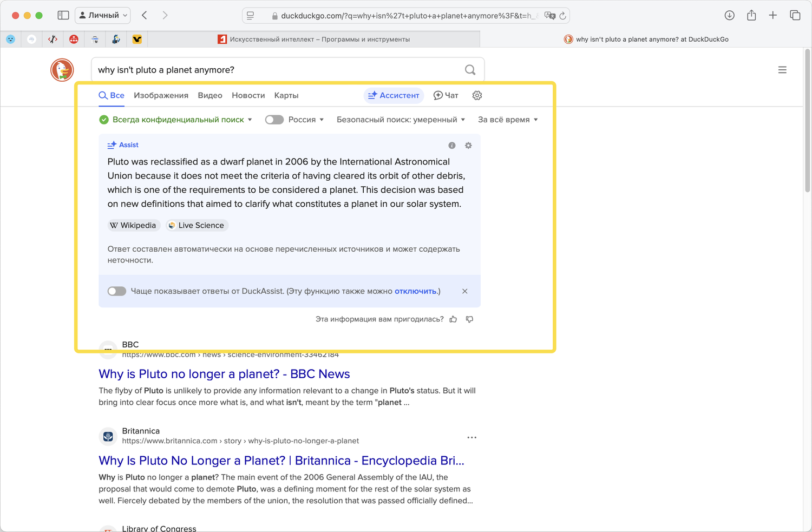This screenshot has width=812, height=532.
Task: Open the page menu icon in address bar
Action: tap(250, 16)
